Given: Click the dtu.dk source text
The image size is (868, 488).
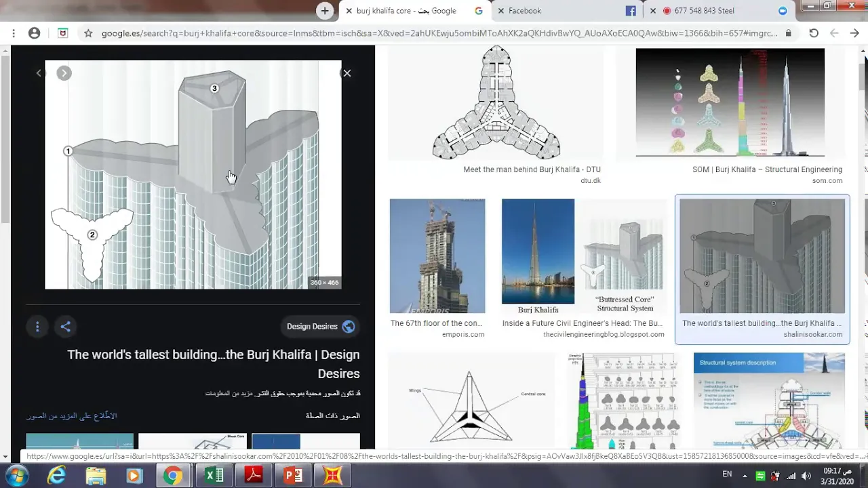Looking at the screenshot, I should tap(591, 181).
